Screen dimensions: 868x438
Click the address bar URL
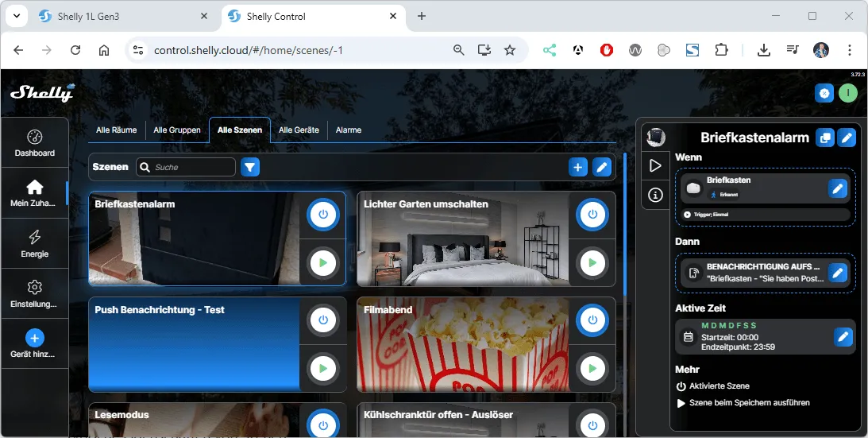tap(249, 50)
